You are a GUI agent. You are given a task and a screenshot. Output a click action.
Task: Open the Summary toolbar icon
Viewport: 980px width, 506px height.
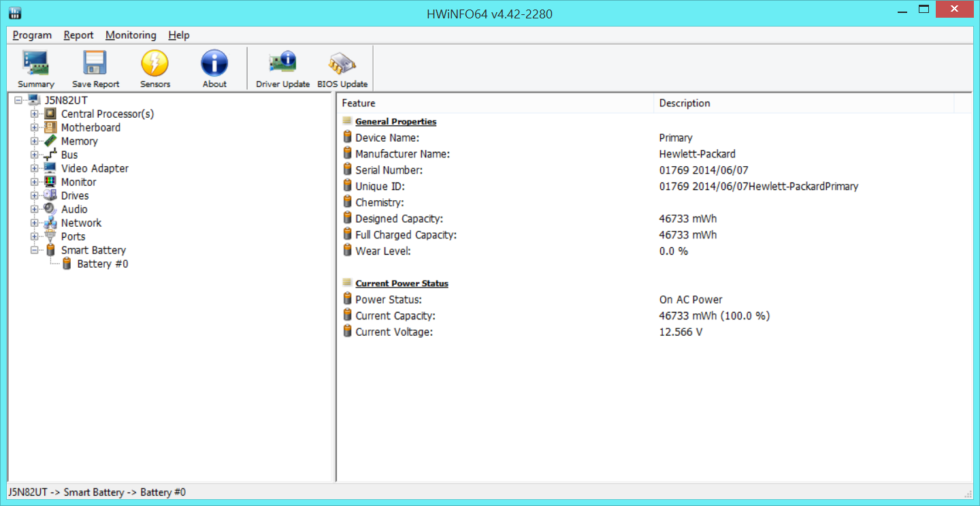[35, 63]
